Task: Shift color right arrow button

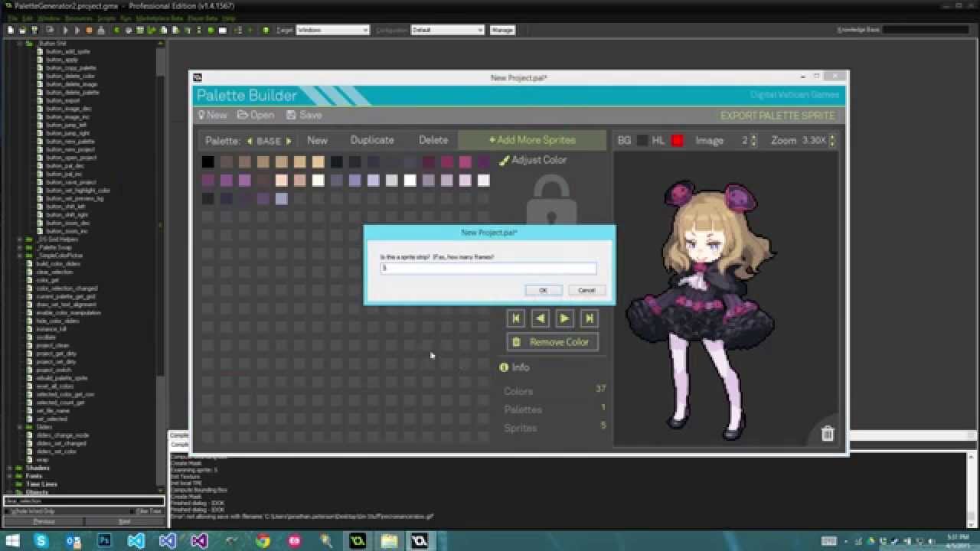Action: [564, 318]
